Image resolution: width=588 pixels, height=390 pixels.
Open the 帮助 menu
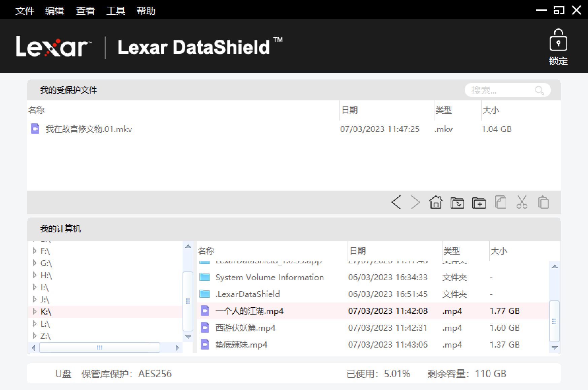146,11
